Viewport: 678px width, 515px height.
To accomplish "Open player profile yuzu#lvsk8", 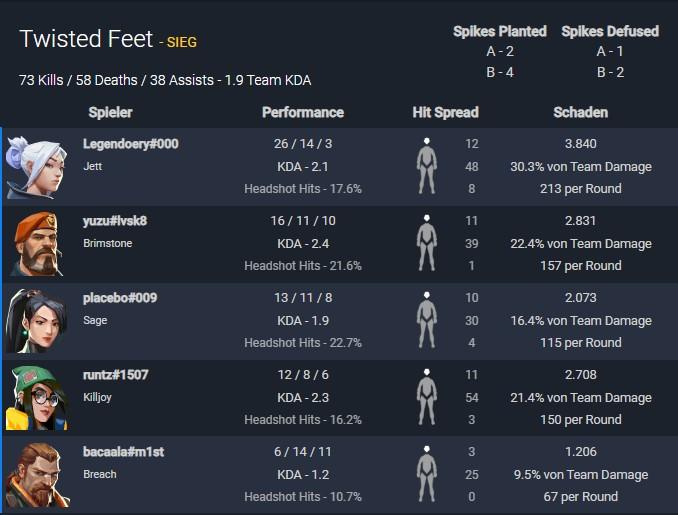I will pos(115,221).
